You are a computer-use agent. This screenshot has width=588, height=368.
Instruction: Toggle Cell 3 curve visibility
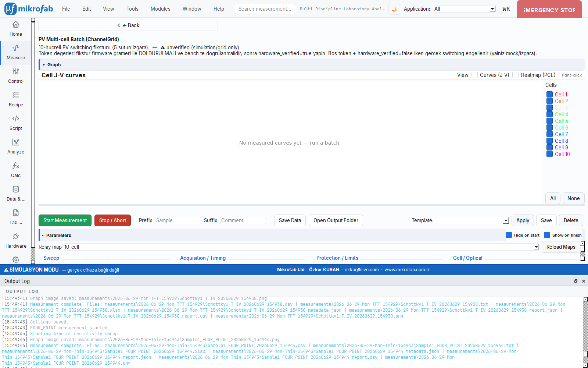coord(549,108)
